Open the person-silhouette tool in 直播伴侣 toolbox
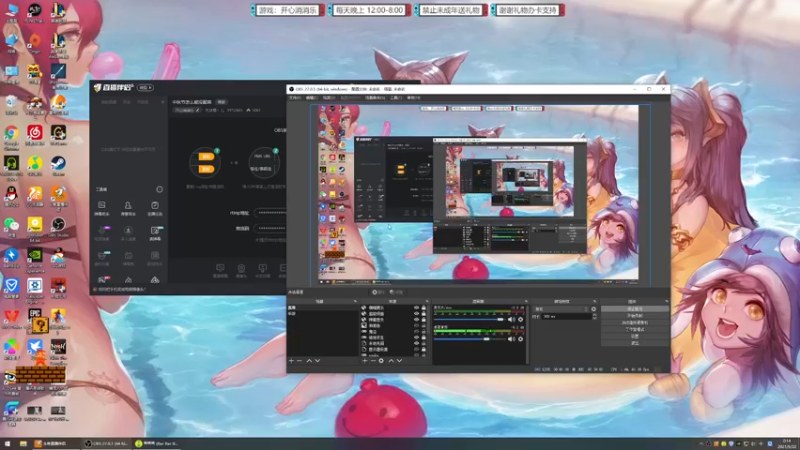Screen dimensions: 800x450 128,208
